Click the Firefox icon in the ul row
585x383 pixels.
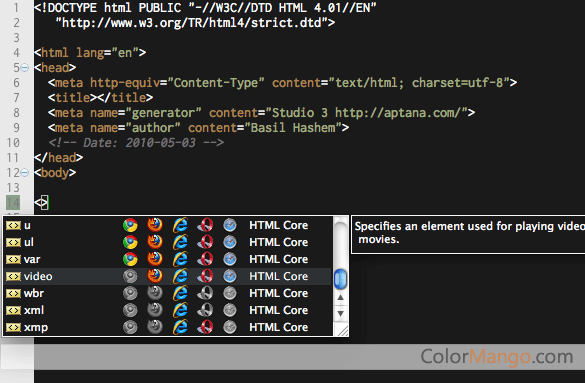click(x=155, y=242)
